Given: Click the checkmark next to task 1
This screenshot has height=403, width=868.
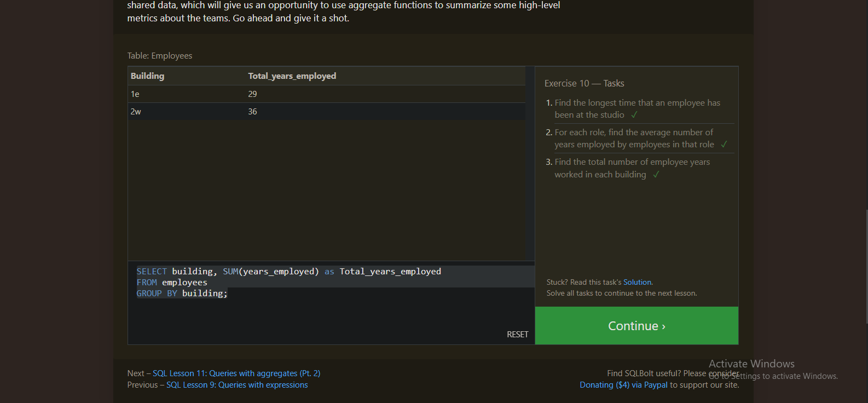Looking at the screenshot, I should point(634,115).
